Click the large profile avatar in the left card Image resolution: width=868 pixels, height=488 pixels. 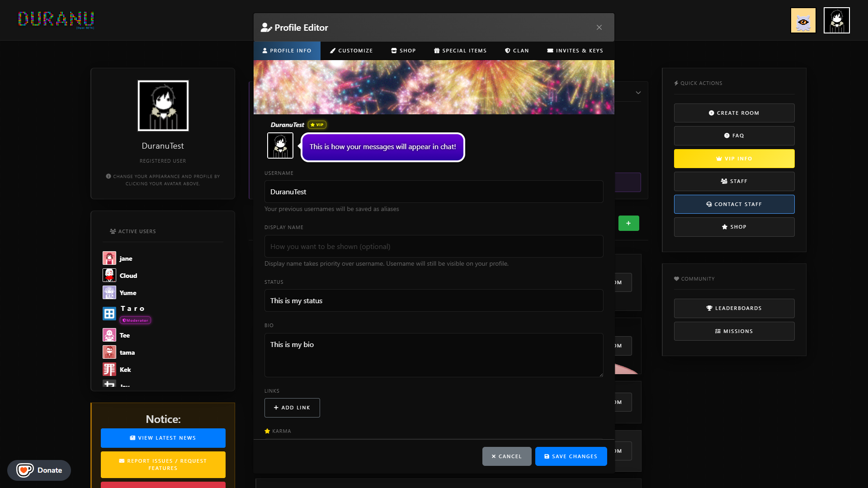pyautogui.click(x=163, y=106)
